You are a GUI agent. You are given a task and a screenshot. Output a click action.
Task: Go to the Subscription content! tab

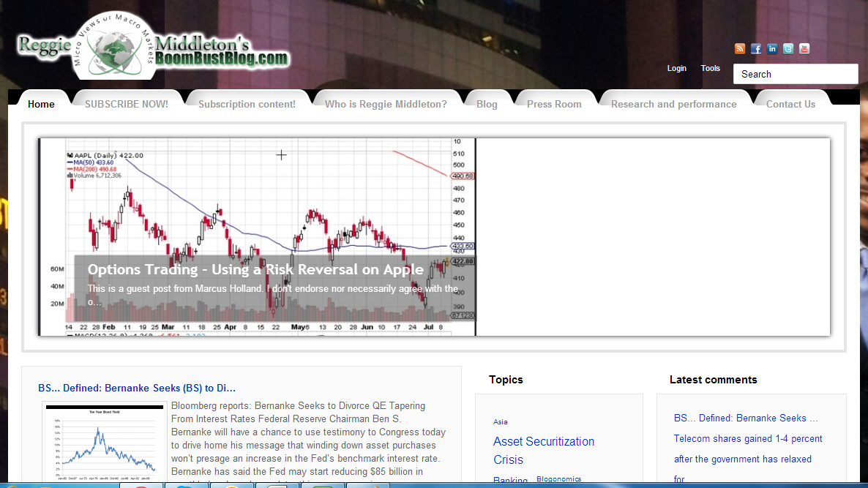tap(247, 104)
